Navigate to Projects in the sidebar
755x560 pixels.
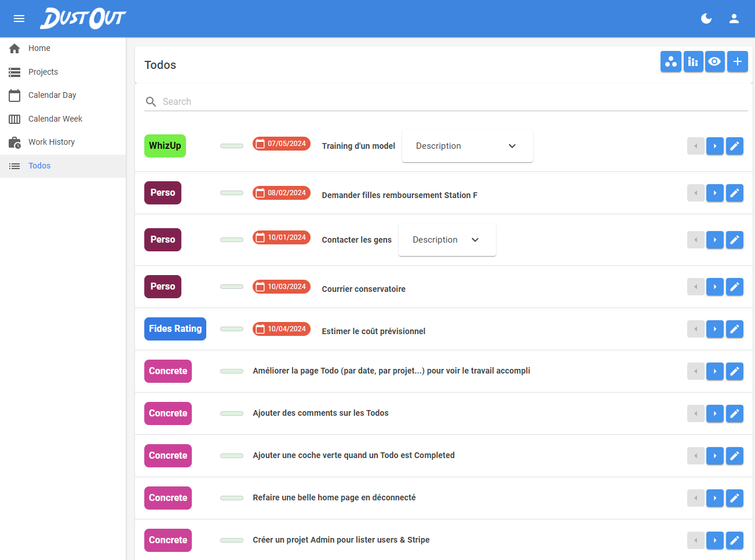tap(43, 72)
